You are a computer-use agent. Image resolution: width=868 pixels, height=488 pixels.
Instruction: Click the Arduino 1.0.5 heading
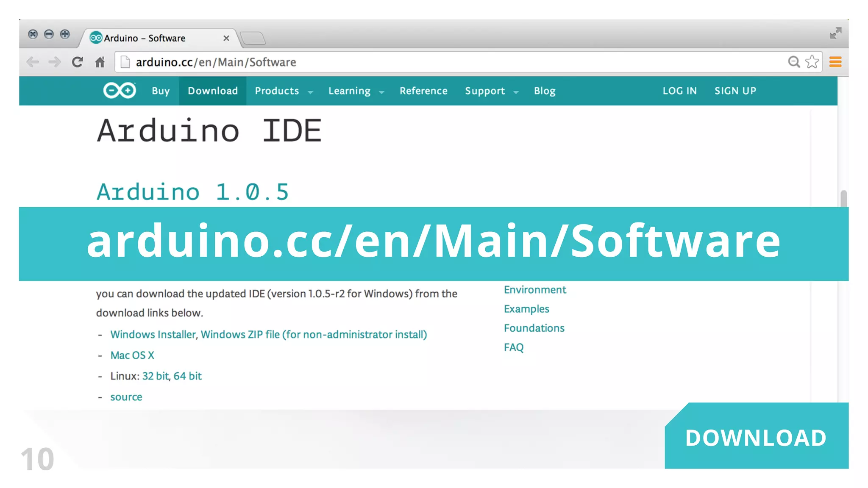click(x=193, y=192)
